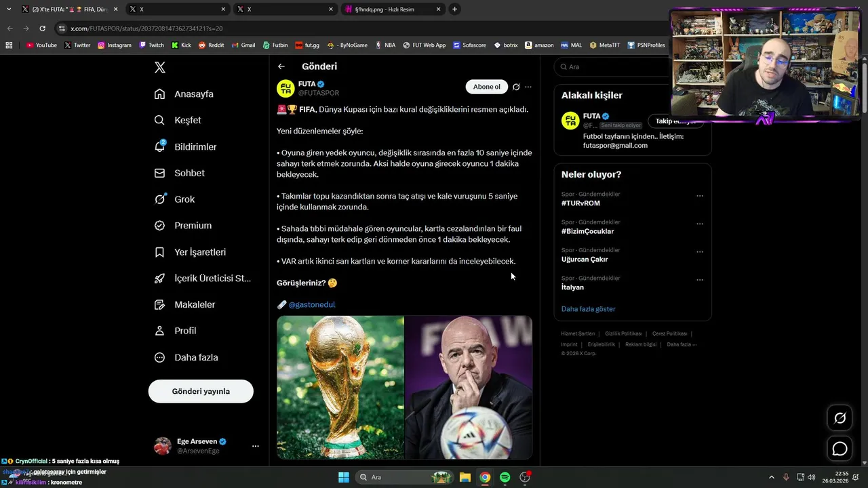Open more options for İtalyan trend

(x=700, y=279)
